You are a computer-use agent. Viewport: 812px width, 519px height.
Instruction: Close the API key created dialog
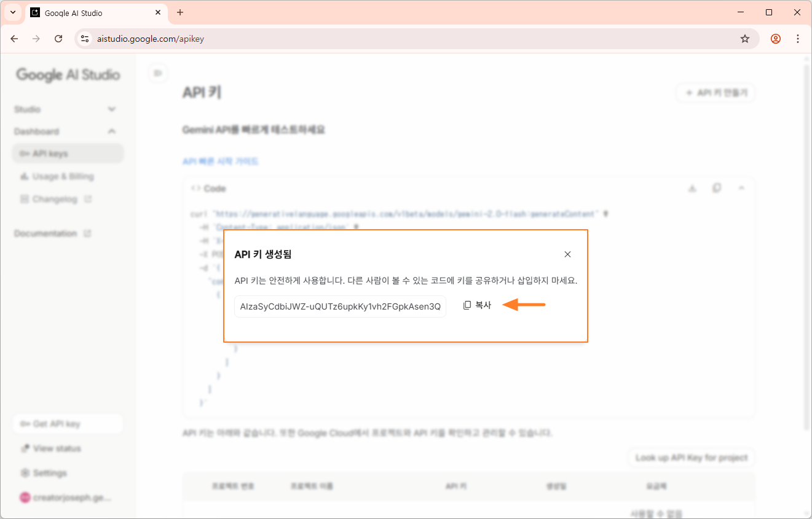[x=567, y=254]
